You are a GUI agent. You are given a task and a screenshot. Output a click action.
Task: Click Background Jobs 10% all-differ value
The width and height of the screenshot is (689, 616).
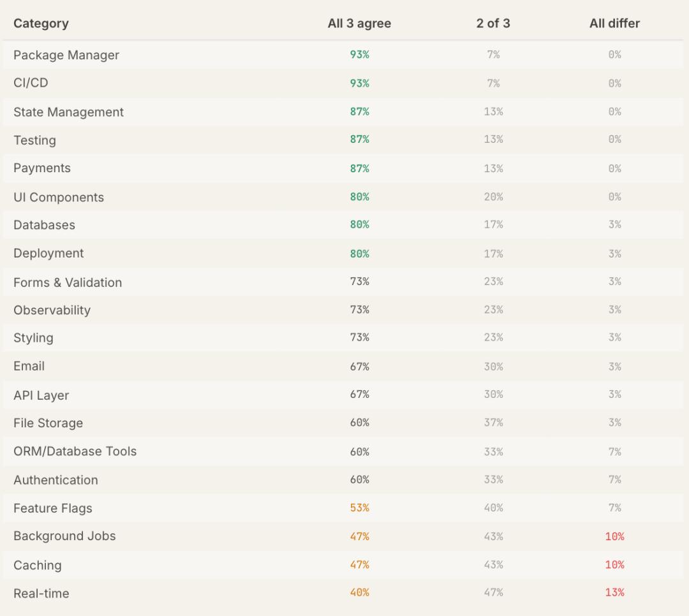(614, 536)
